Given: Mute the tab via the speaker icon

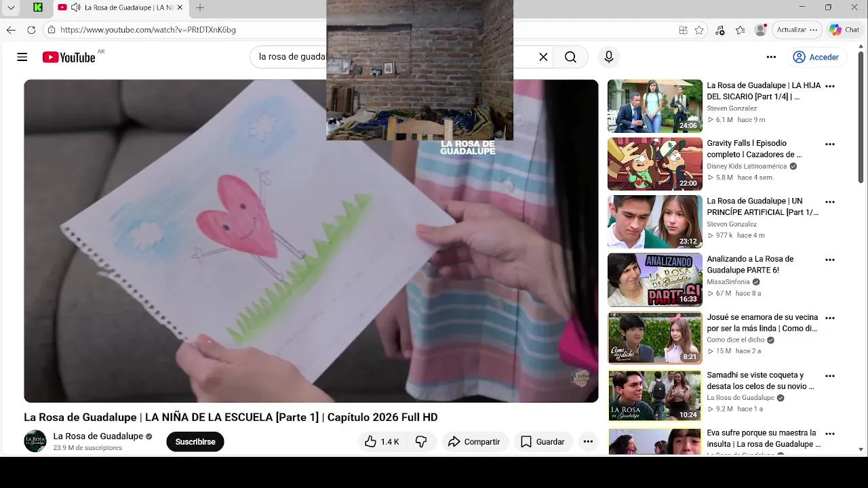Looking at the screenshot, I should tap(75, 7).
